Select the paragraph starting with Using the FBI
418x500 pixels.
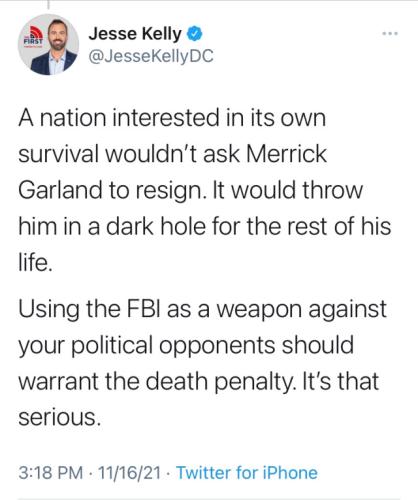tap(202, 363)
